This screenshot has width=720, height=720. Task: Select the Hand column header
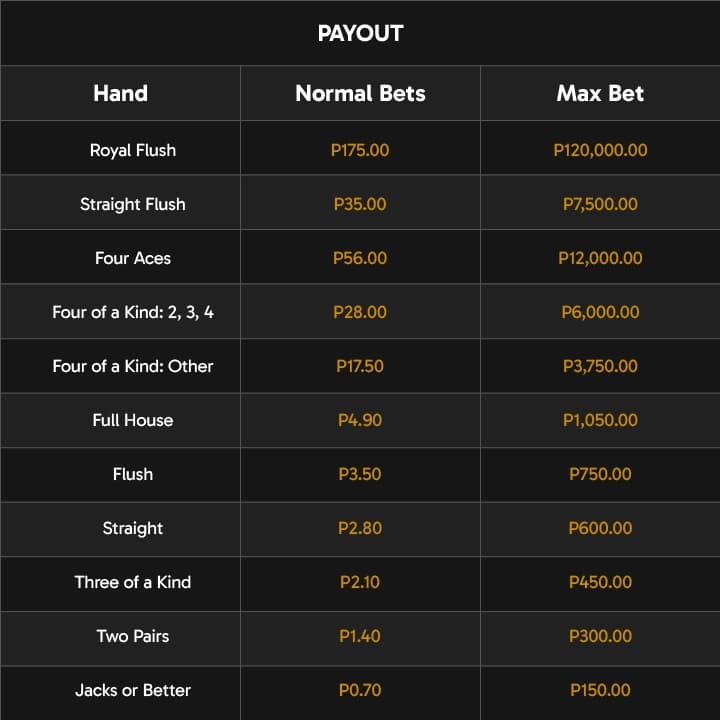[120, 93]
